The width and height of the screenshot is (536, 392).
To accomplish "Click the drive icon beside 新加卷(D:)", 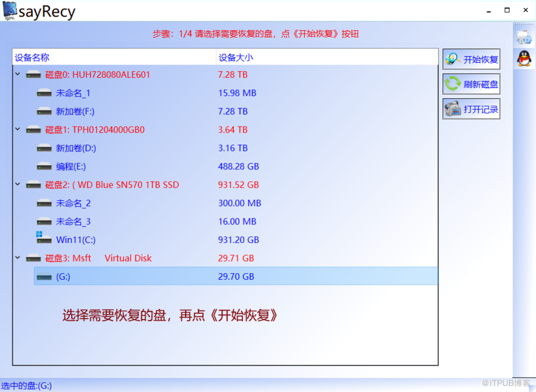I will 45,148.
